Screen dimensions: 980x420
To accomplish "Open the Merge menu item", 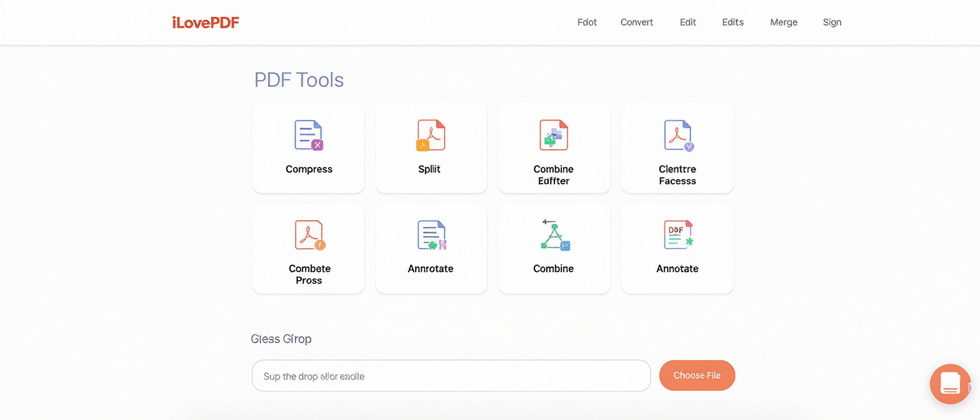I will coord(784,22).
